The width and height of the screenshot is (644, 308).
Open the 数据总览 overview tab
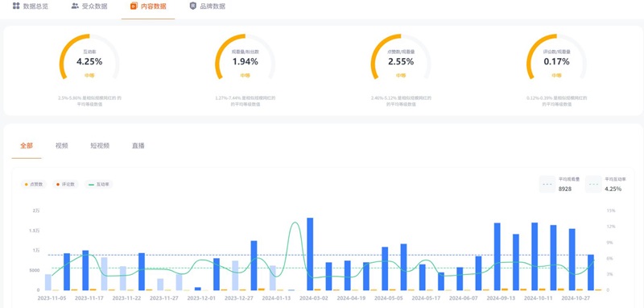pyautogui.click(x=31, y=6)
